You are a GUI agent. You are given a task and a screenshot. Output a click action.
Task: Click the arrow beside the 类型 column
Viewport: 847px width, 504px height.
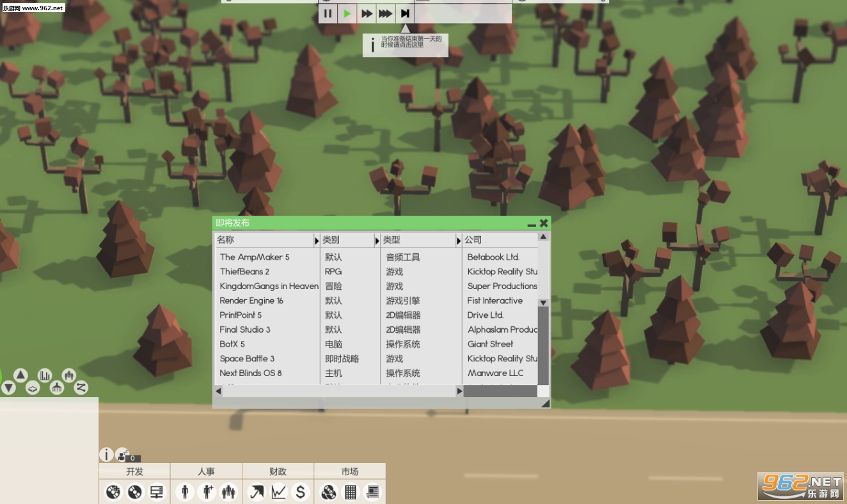tap(459, 240)
